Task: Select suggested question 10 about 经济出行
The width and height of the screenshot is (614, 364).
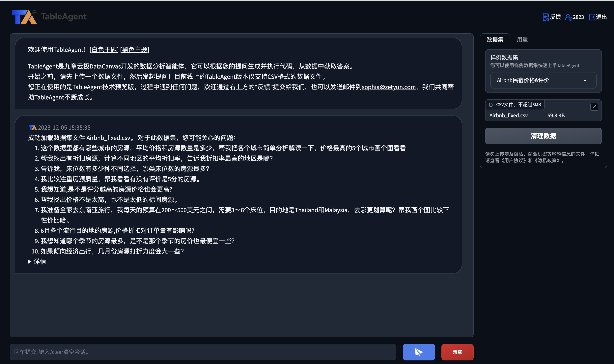Action: click(112, 251)
